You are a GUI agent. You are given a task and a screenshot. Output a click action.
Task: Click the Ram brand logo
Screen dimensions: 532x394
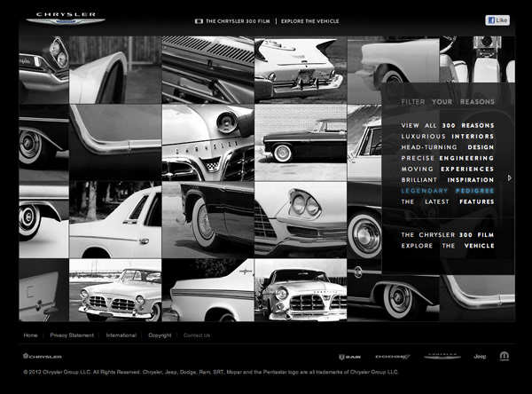click(349, 357)
